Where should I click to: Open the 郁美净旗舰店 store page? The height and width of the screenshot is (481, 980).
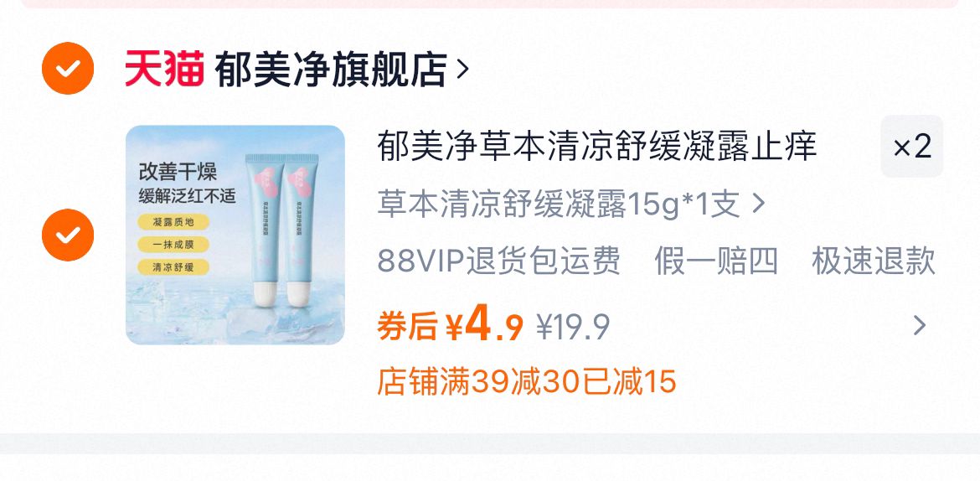pos(331,69)
